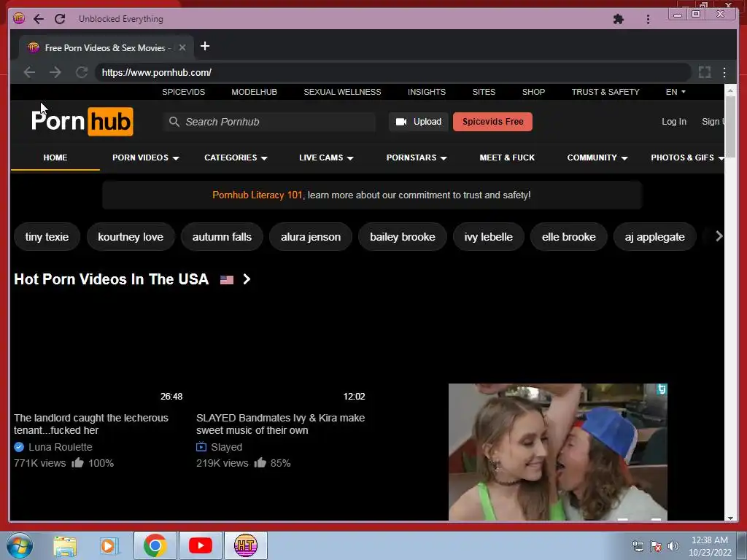Open the SITES top link
The image size is (747, 560).
pyautogui.click(x=484, y=92)
